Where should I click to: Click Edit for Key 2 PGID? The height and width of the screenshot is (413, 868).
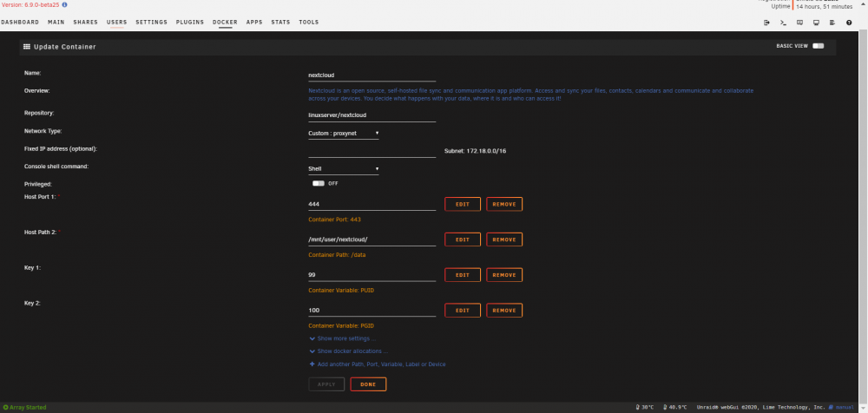point(463,311)
